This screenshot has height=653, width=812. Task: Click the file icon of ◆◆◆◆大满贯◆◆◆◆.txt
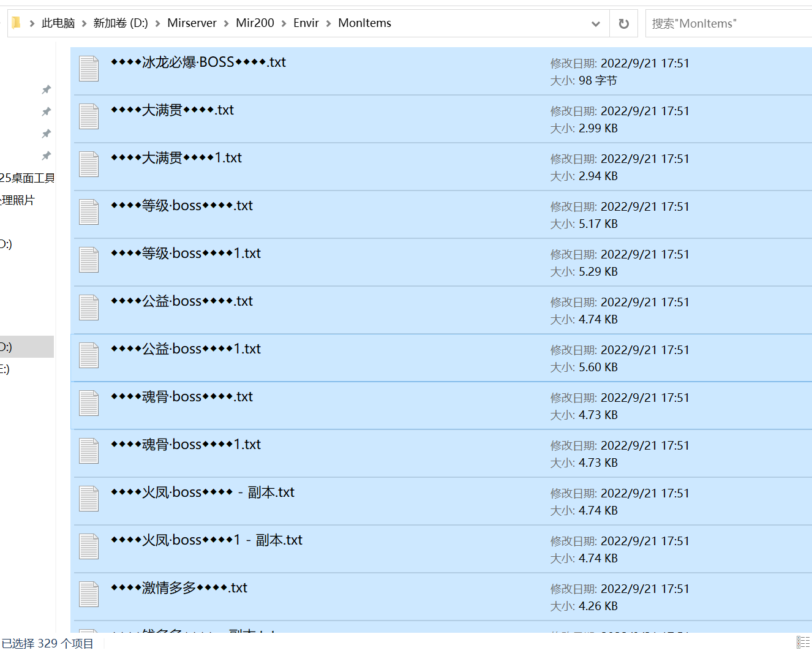(x=89, y=116)
